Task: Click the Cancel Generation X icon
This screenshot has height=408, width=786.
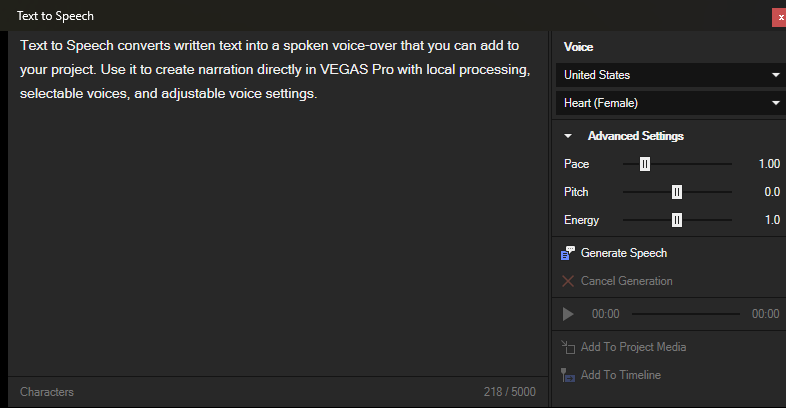Action: (569, 281)
